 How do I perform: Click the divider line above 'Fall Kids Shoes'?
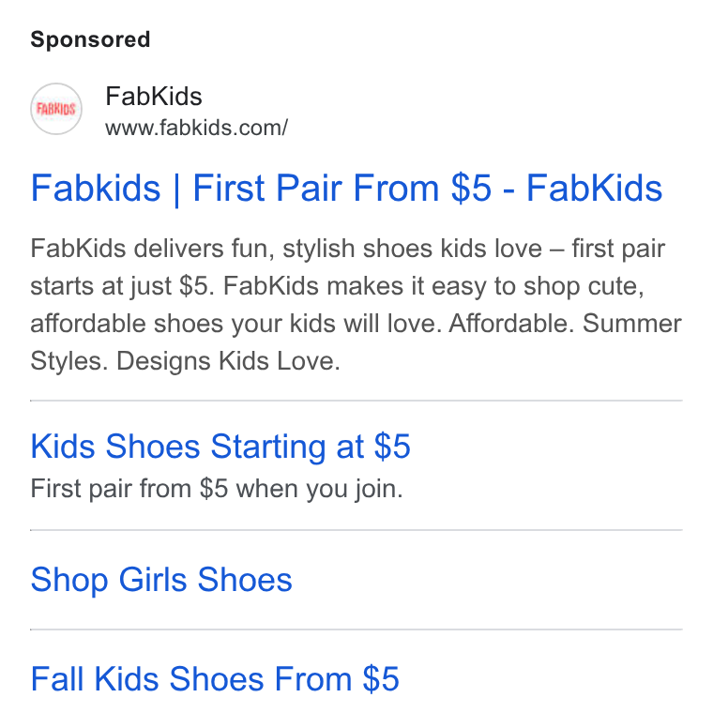[356, 629]
